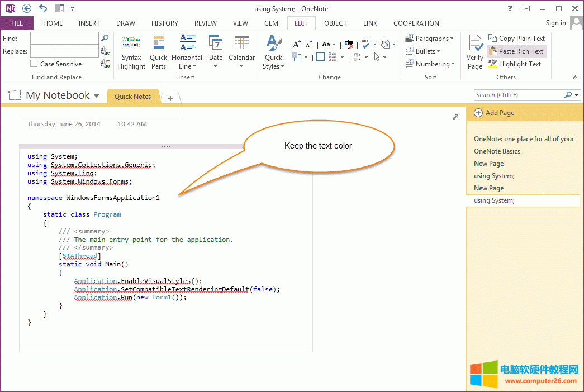Switch to the GEM ribbon tab

[x=271, y=23]
